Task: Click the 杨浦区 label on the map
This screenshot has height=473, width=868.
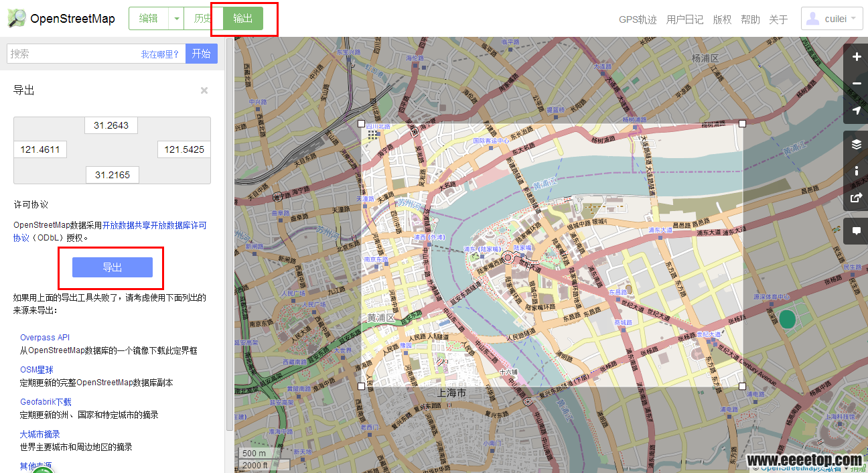Action: click(x=705, y=58)
